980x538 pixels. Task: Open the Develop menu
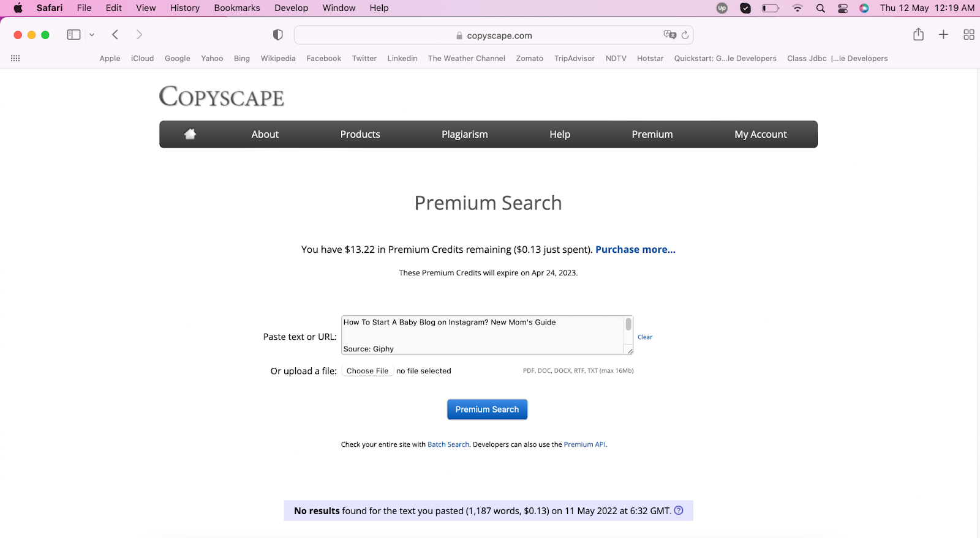coord(292,8)
